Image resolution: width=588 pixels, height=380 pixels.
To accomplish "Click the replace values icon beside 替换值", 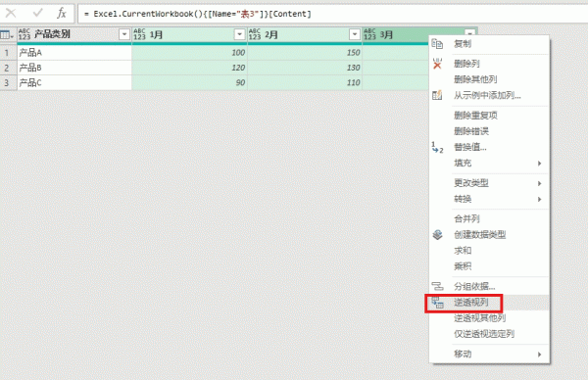I will tap(437, 147).
